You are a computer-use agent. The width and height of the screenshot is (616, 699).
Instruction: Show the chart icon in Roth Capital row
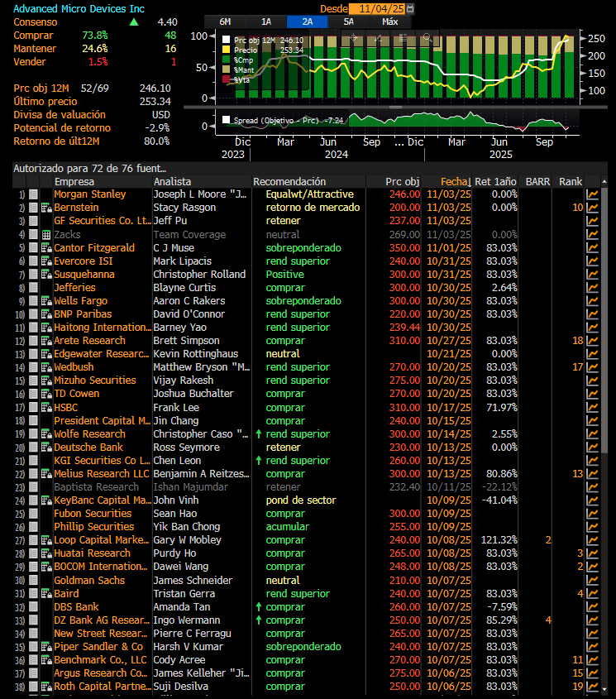point(592,687)
